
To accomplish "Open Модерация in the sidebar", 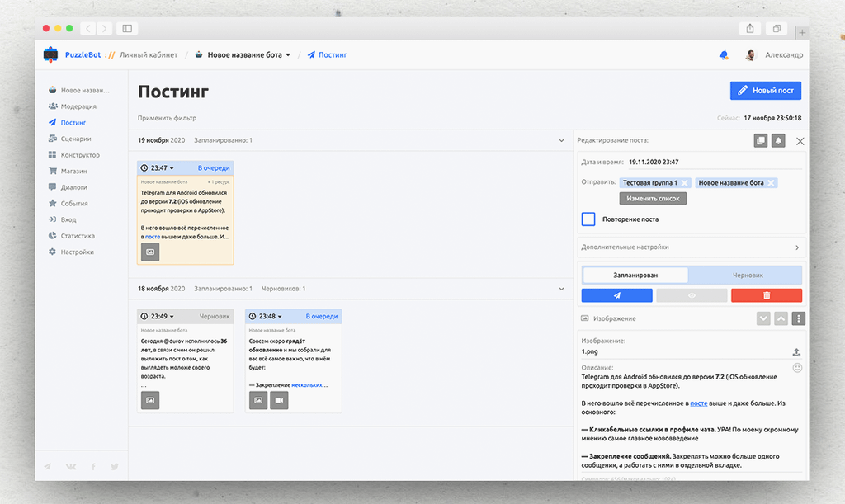I will 73,106.
